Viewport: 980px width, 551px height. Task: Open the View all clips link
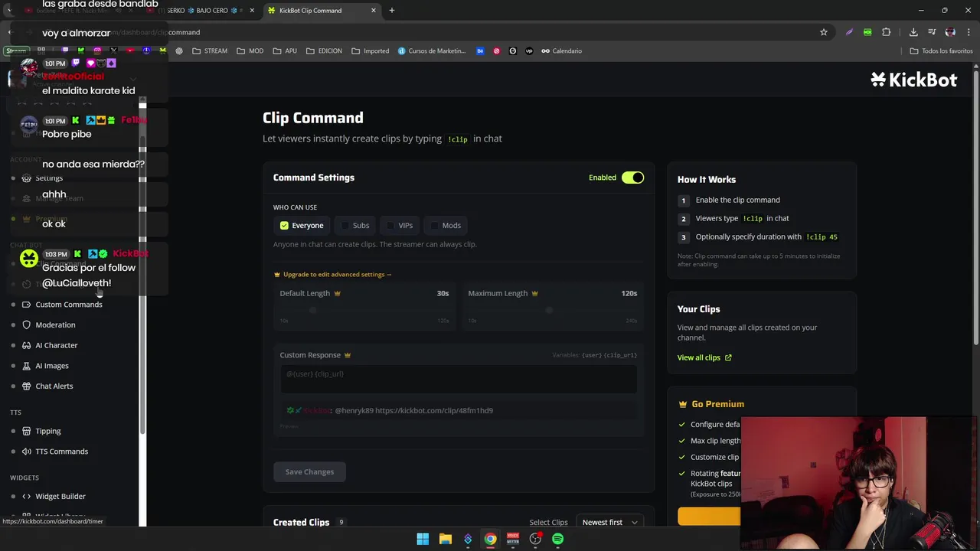[704, 357]
